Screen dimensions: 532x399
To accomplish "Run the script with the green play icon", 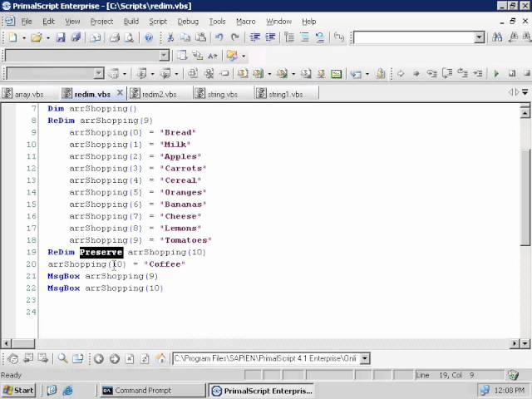I will click(497, 74).
